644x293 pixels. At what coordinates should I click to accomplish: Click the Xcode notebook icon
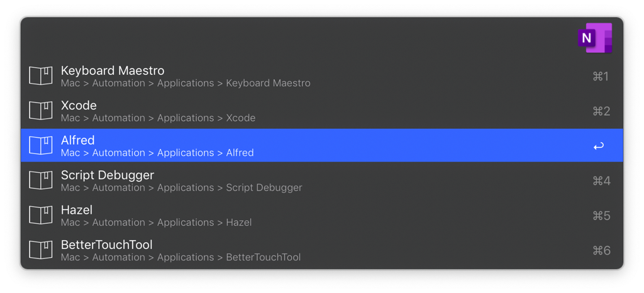pos(41,111)
